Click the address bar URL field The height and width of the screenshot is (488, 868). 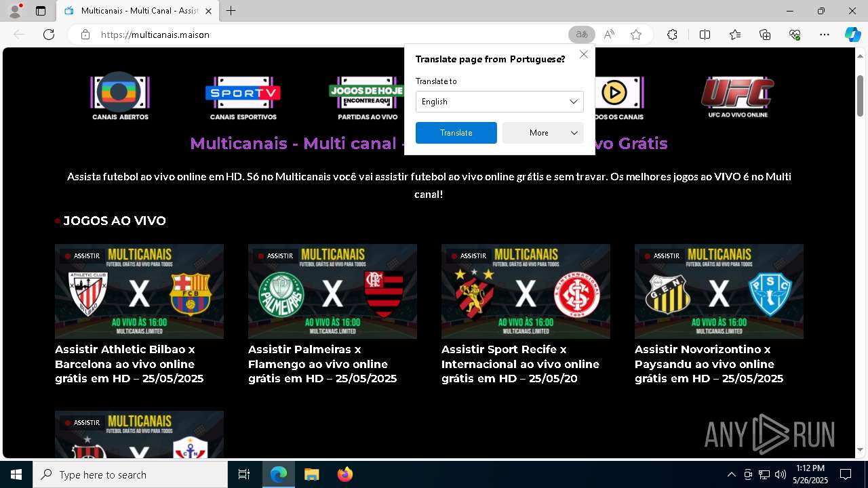(x=325, y=35)
